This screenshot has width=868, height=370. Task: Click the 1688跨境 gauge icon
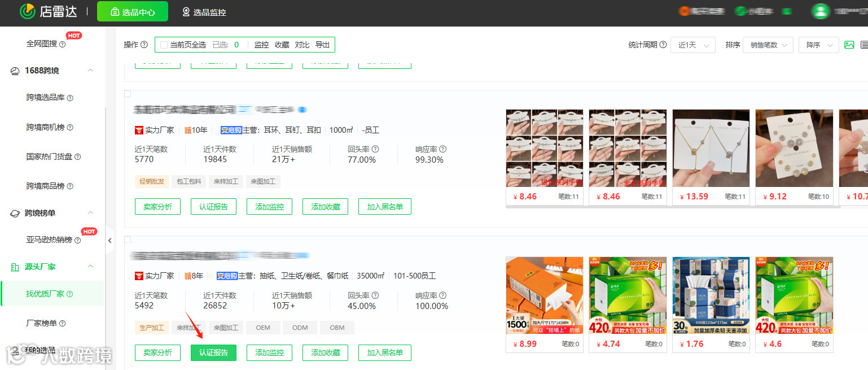[15, 71]
